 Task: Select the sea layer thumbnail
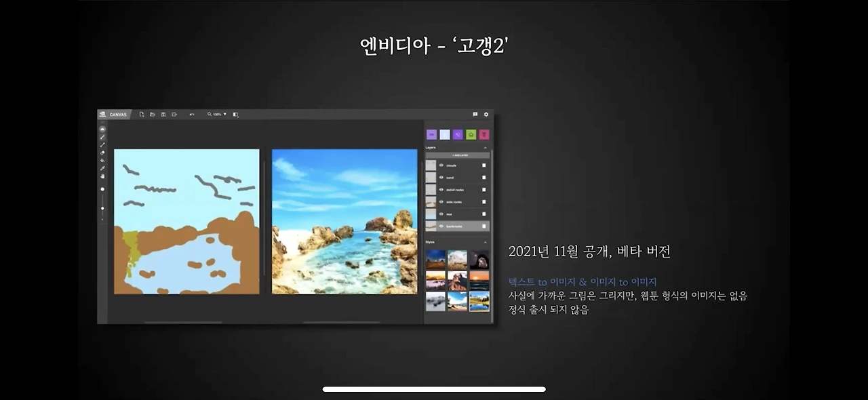pyautogui.click(x=431, y=214)
